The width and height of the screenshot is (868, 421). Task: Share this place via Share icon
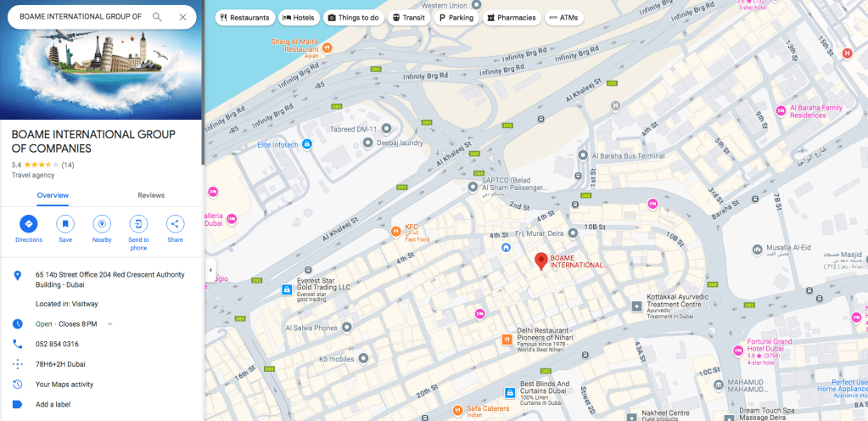(x=175, y=224)
